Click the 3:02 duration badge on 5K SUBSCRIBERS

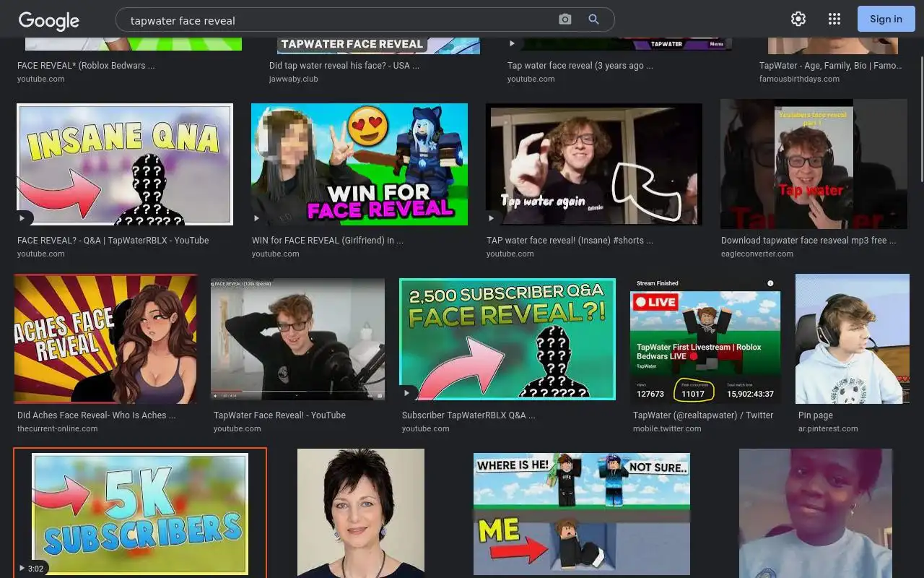click(x=32, y=569)
